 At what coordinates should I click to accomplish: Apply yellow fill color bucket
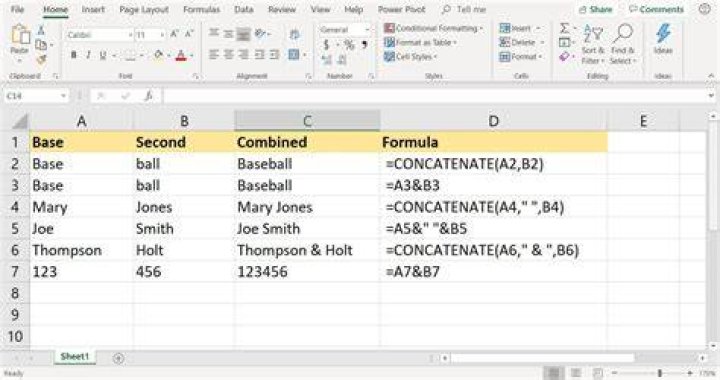tap(159, 56)
